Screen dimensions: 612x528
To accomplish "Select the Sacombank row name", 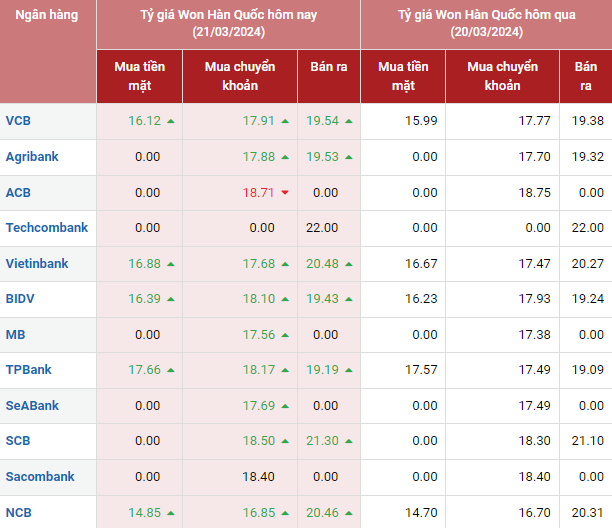I will tap(42, 477).
